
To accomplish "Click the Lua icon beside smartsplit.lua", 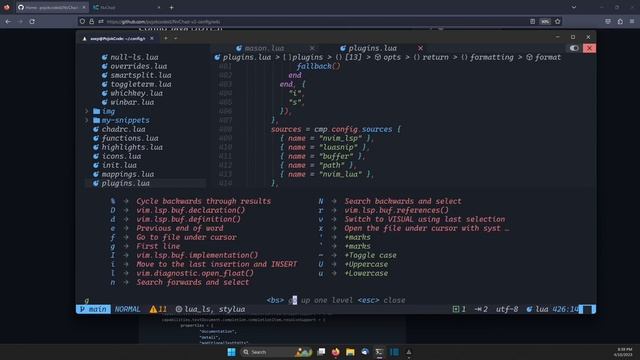I will (x=104, y=75).
